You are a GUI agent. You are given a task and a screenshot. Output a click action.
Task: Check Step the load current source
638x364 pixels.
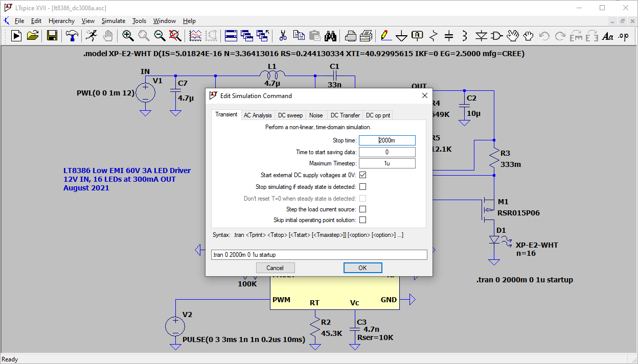[x=362, y=209]
